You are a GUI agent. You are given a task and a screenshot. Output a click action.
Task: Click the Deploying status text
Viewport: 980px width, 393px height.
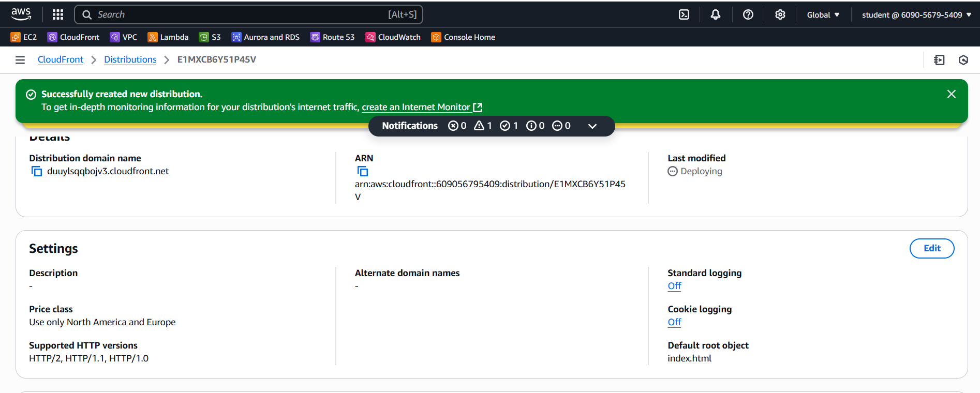point(701,171)
